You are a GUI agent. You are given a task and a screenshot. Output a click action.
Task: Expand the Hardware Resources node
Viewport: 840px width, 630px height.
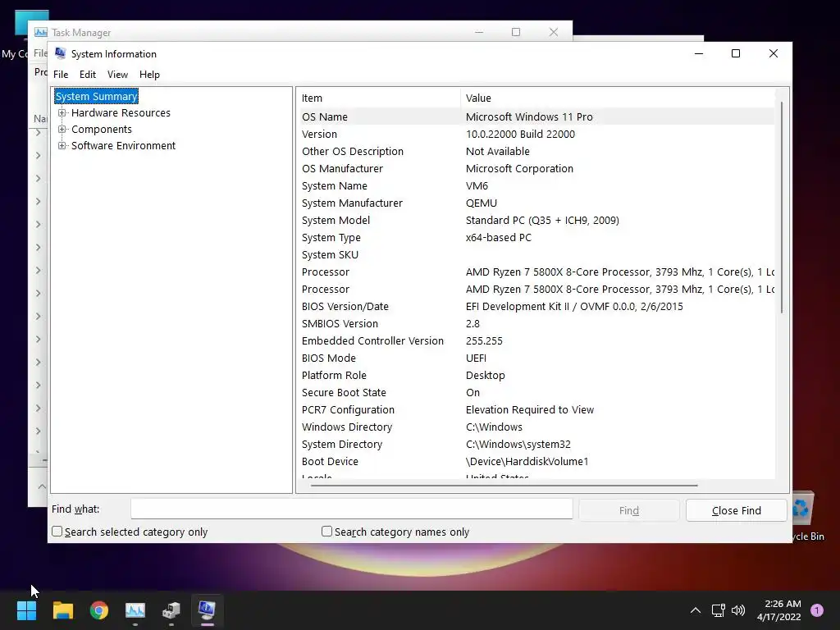click(62, 112)
